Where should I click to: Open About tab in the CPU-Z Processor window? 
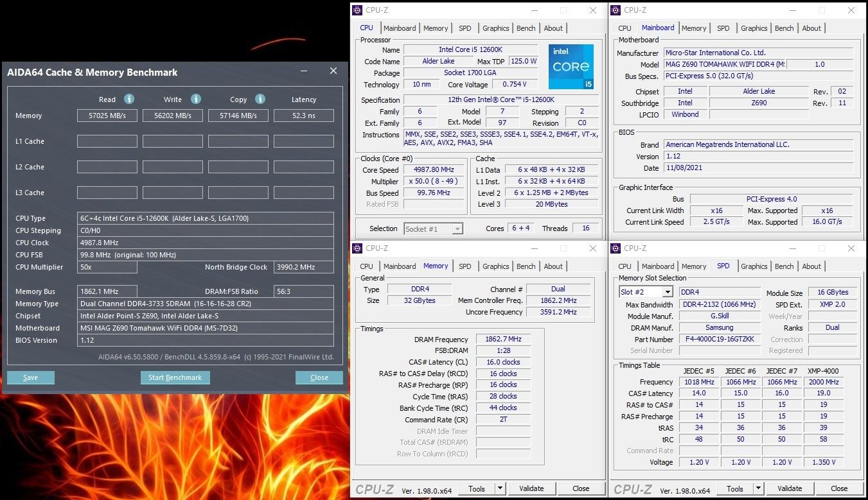[x=553, y=28]
